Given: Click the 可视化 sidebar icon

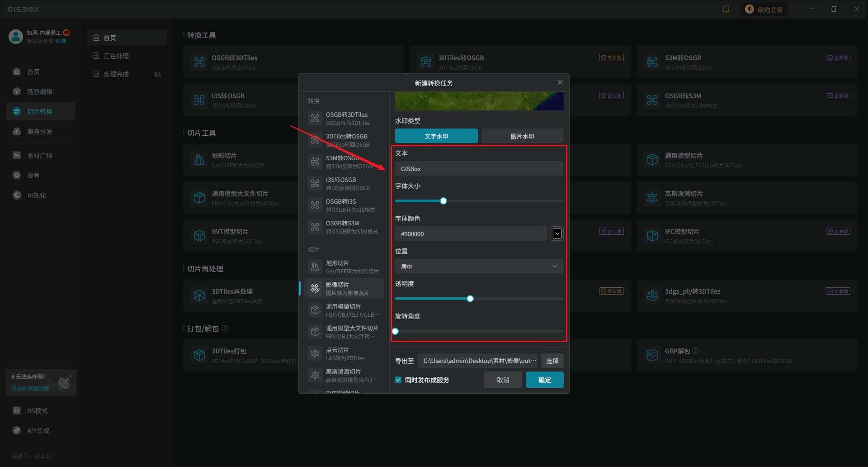Looking at the screenshot, I should coord(17,195).
